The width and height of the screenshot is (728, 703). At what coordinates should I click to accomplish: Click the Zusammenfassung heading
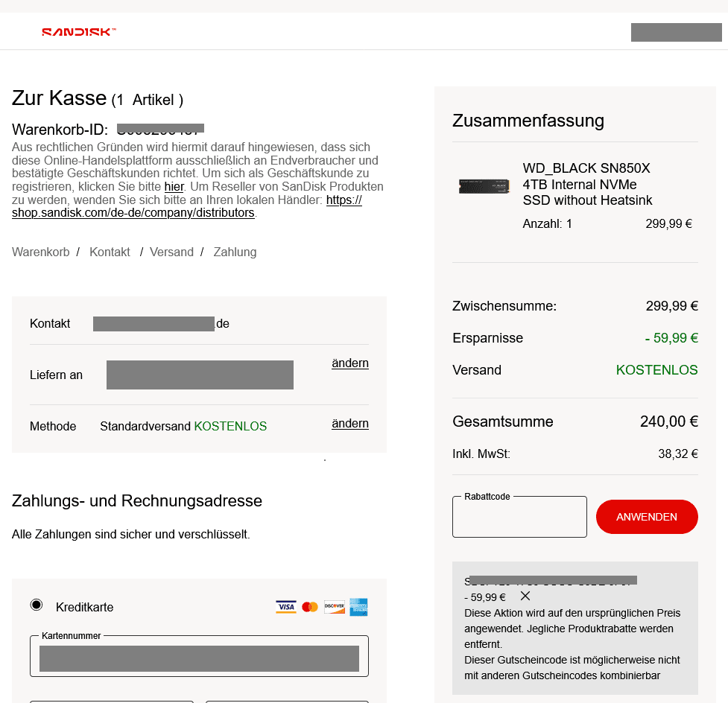click(x=528, y=121)
